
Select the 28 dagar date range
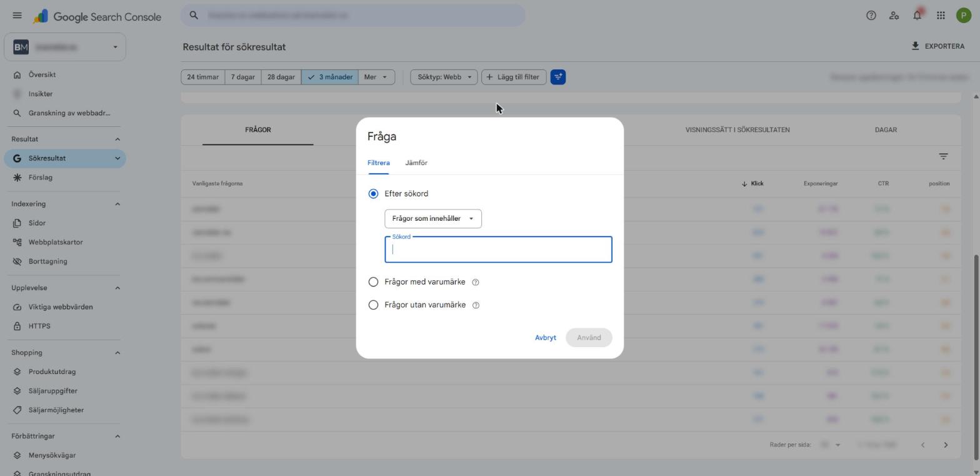[x=281, y=77]
